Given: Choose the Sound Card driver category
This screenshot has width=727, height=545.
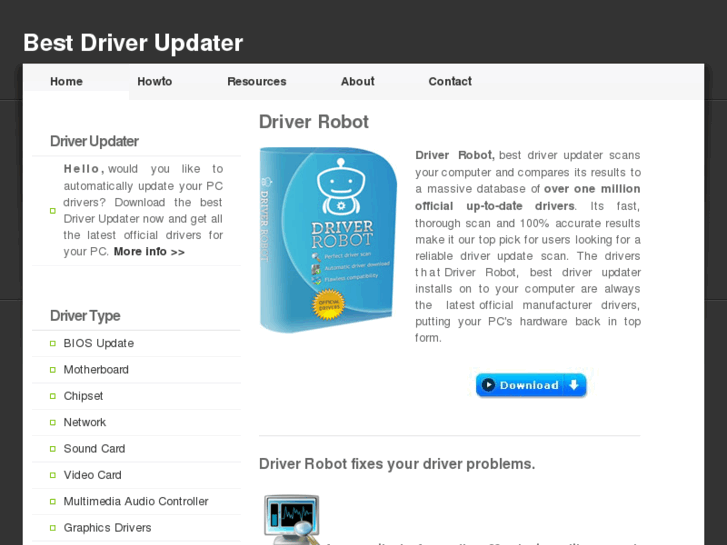Looking at the screenshot, I should pyautogui.click(x=94, y=449).
